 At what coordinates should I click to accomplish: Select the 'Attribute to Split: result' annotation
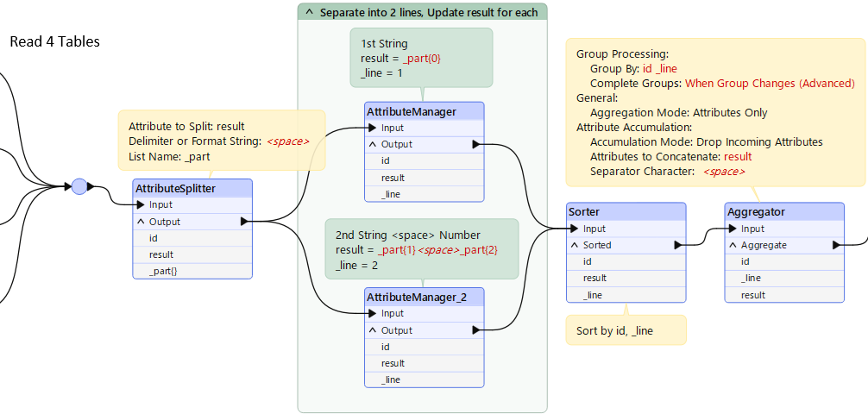[x=222, y=140]
